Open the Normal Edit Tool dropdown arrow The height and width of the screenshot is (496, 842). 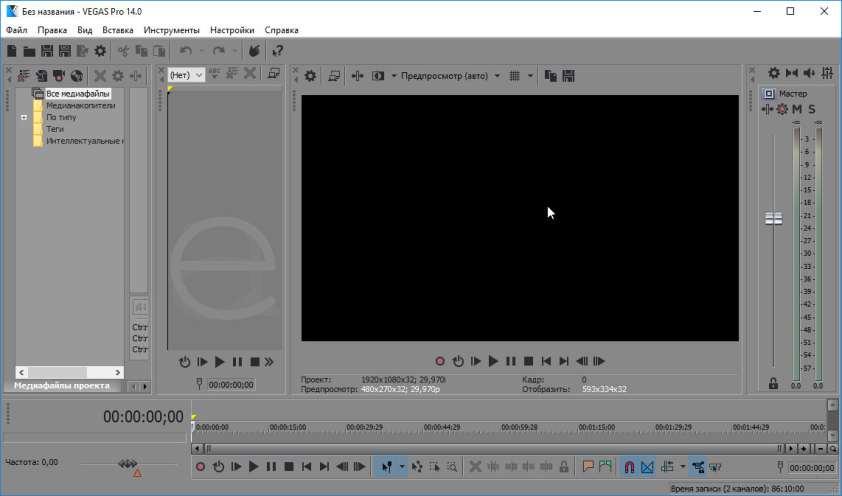(402, 467)
